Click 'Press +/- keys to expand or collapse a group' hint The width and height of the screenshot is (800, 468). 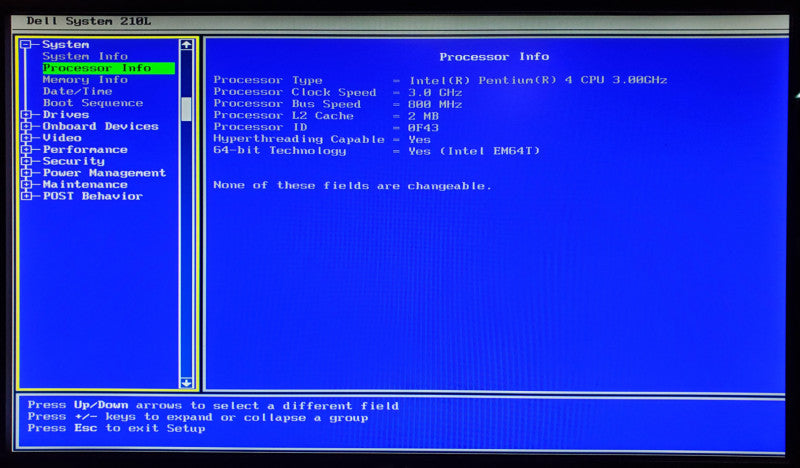197,417
